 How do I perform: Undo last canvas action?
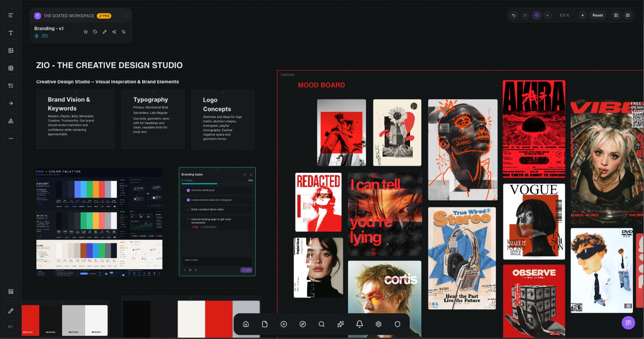pyautogui.click(x=514, y=15)
